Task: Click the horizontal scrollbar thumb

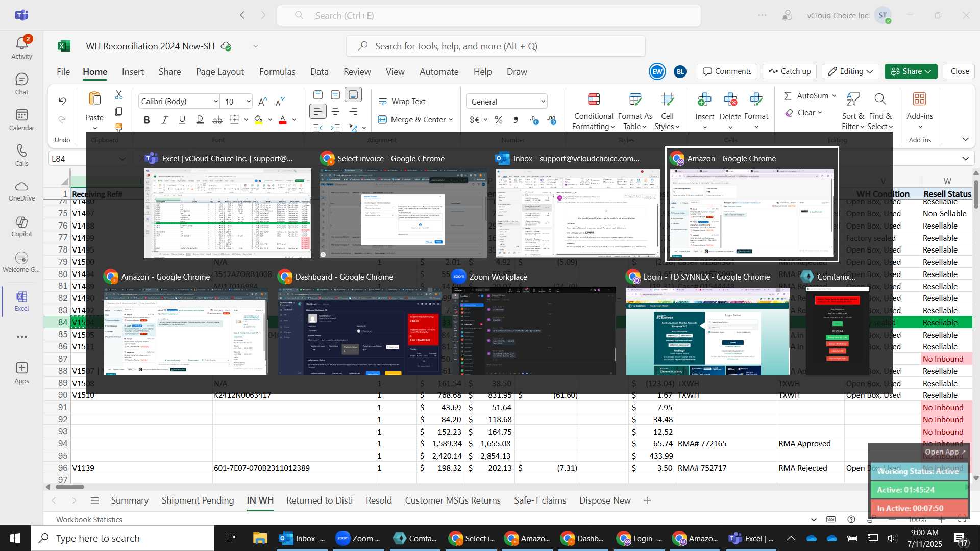Action: [69, 487]
